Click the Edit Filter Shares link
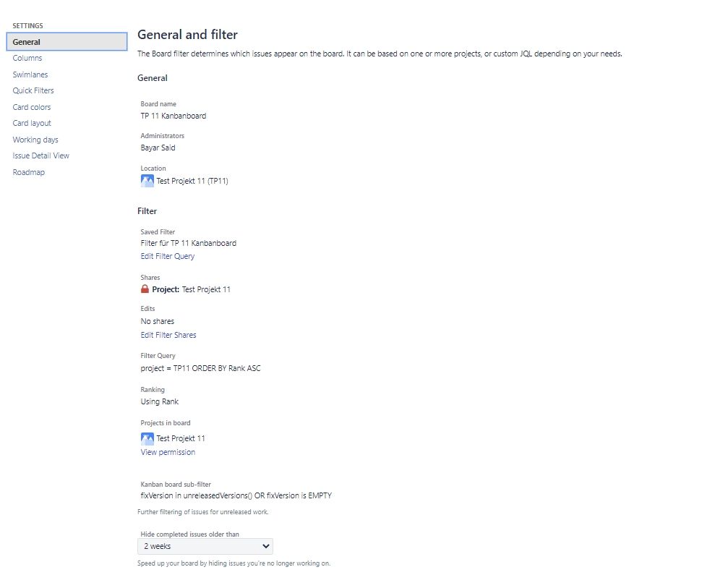The width and height of the screenshot is (715, 588). click(168, 335)
